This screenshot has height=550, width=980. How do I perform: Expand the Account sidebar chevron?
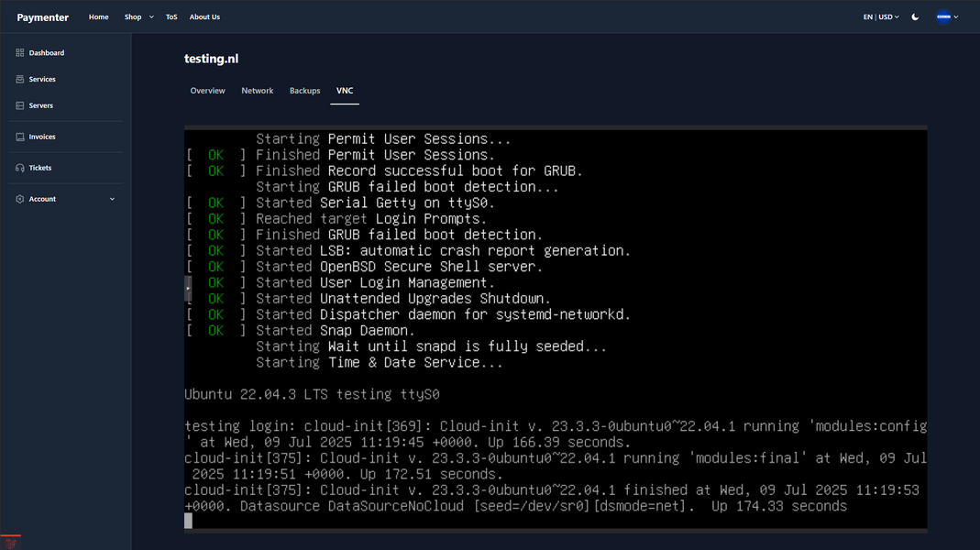point(113,200)
